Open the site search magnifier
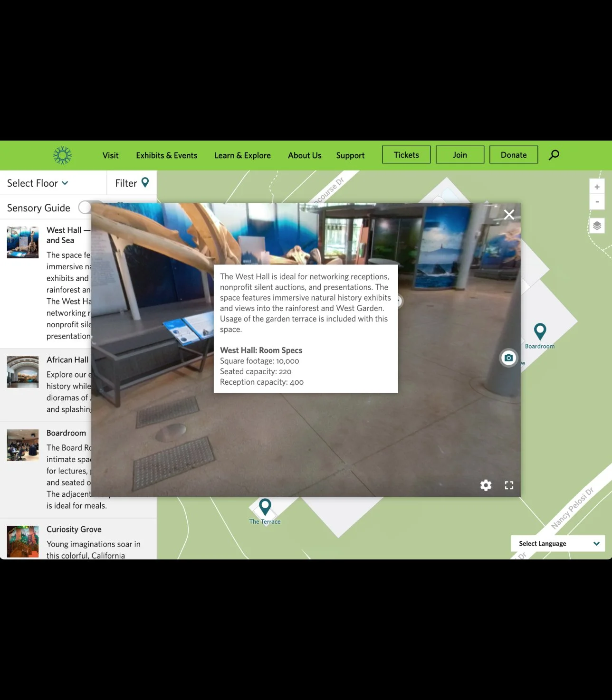 click(554, 155)
